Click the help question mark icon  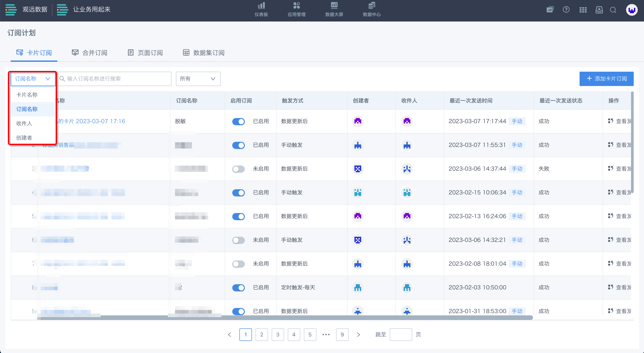[x=566, y=10]
